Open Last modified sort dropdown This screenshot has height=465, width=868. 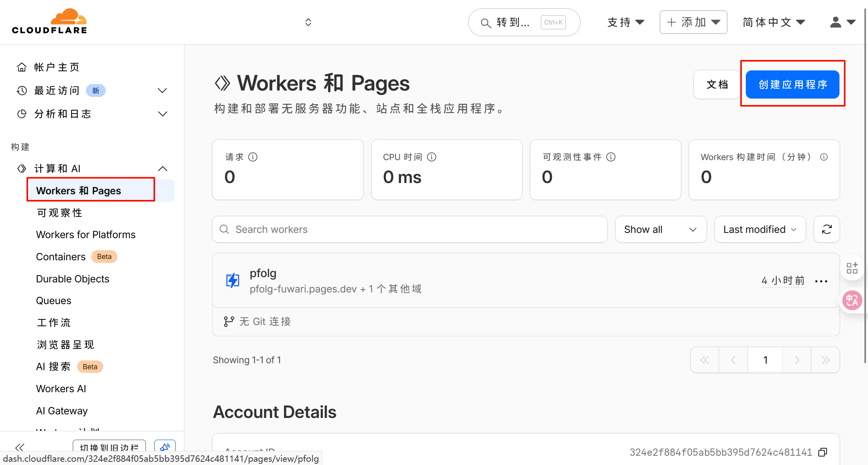tap(759, 229)
